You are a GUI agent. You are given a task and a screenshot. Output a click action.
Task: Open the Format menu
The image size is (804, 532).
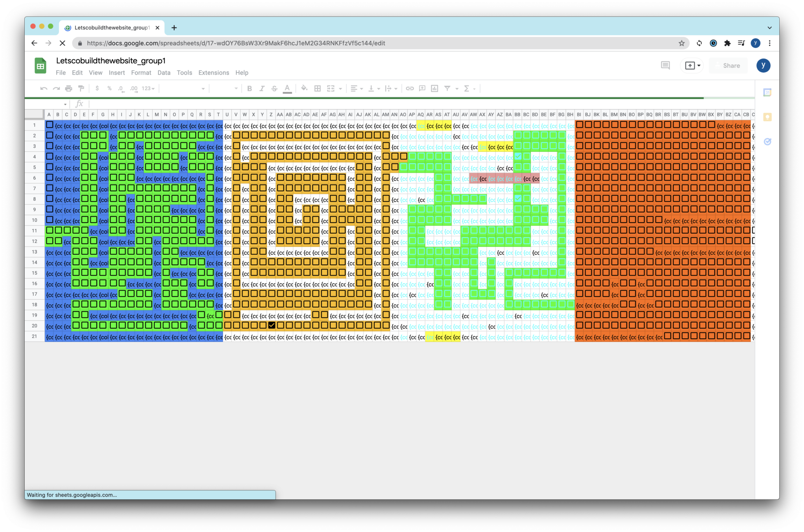click(141, 73)
